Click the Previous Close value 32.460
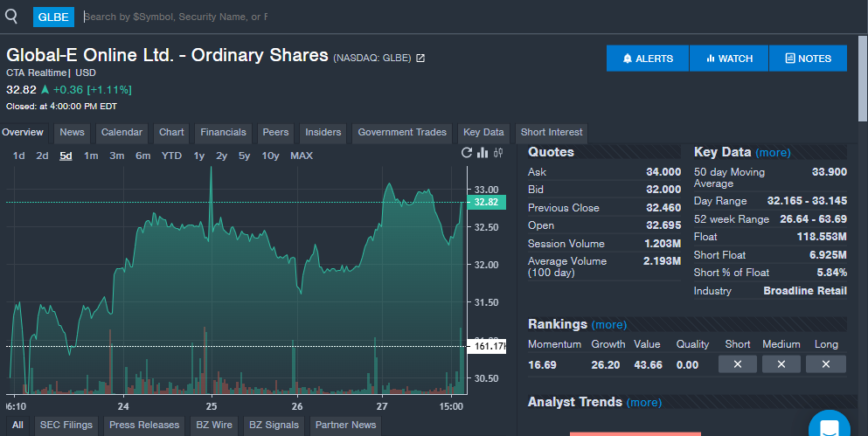The image size is (868, 436). click(x=663, y=207)
